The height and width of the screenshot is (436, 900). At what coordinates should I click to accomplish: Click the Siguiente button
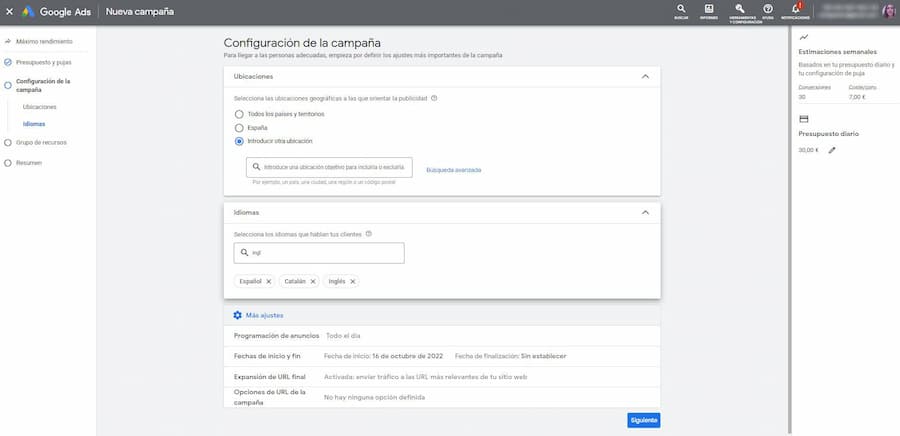[643, 420]
